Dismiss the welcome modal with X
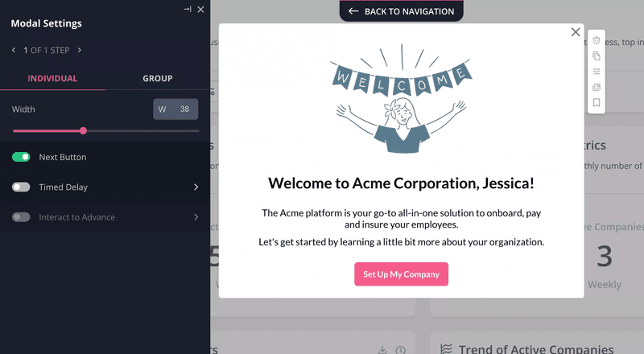This screenshot has height=354, width=644. (575, 32)
